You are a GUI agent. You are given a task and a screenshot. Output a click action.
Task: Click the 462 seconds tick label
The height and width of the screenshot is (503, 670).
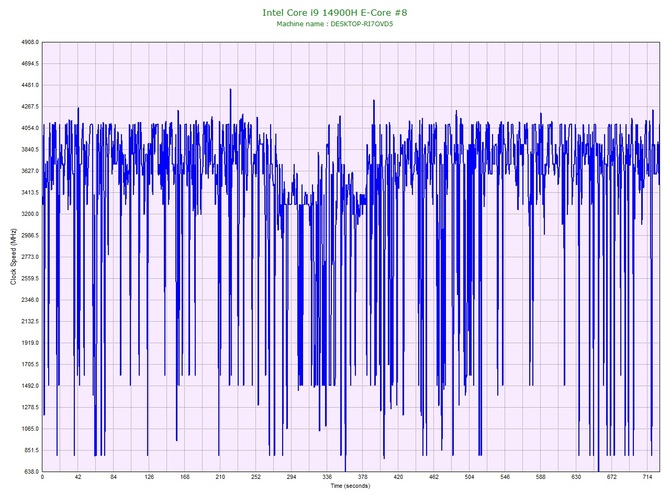pyautogui.click(x=434, y=477)
